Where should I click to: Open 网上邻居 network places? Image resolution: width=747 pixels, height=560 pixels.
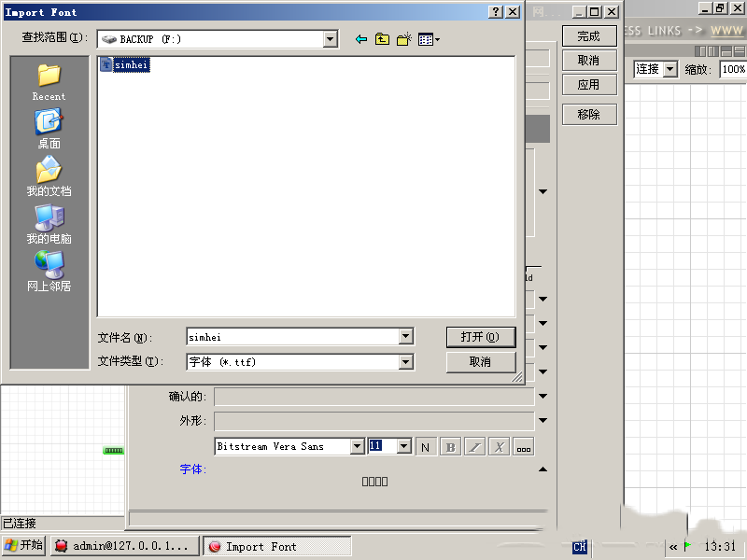[x=49, y=271]
